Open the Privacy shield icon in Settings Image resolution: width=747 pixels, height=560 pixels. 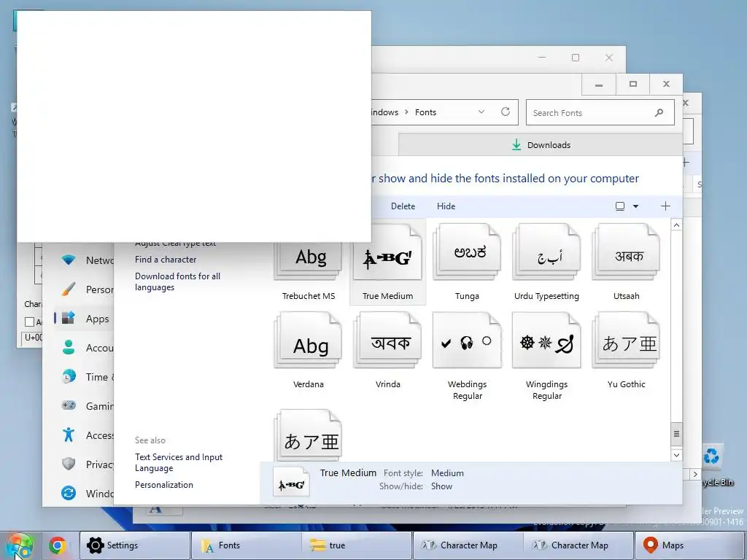(x=69, y=464)
